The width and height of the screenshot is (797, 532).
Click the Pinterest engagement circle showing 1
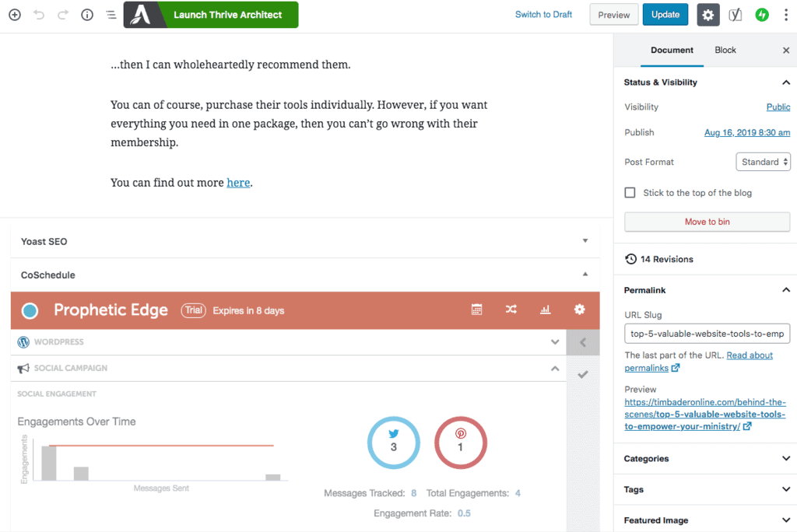tap(461, 443)
